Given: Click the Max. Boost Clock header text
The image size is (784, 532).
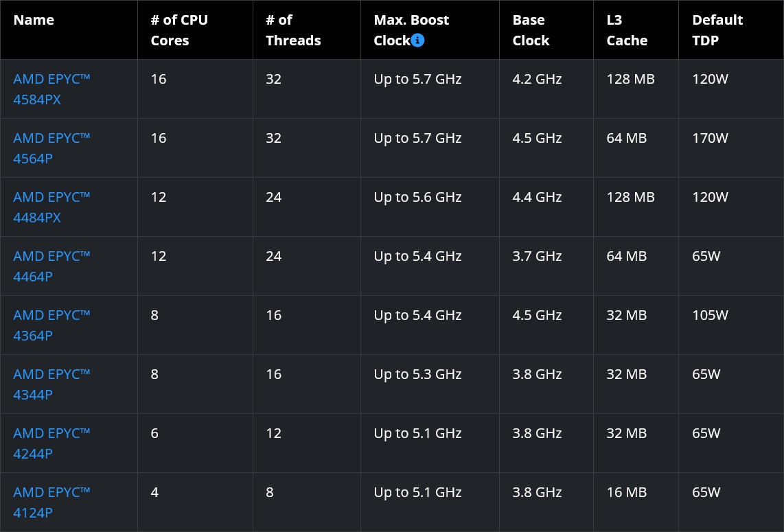Looking at the screenshot, I should pyautogui.click(x=411, y=21).
